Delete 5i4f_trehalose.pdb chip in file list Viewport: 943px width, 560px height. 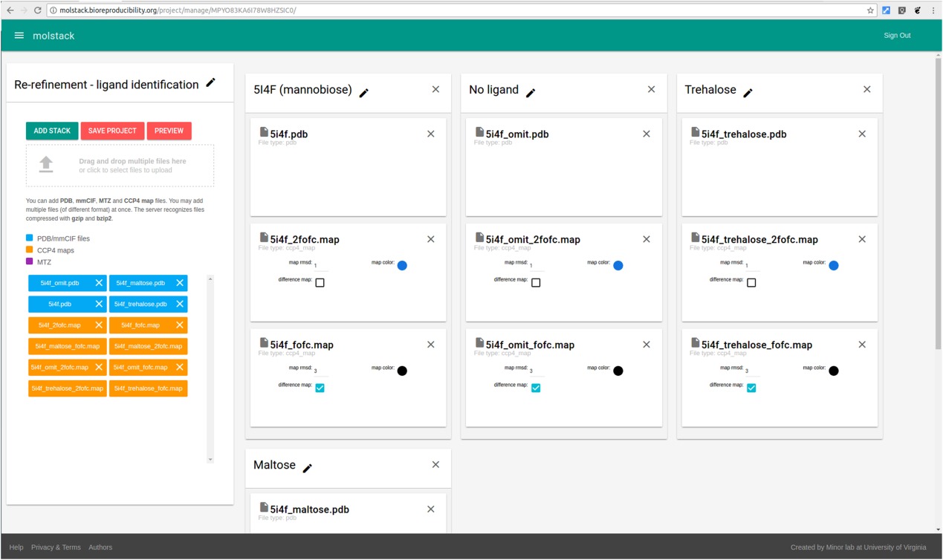pyautogui.click(x=180, y=304)
